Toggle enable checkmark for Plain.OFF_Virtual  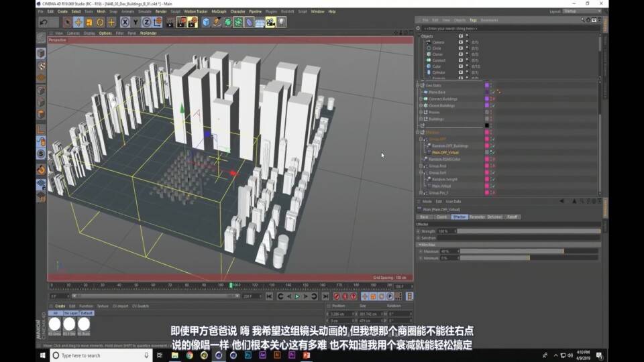(492, 152)
